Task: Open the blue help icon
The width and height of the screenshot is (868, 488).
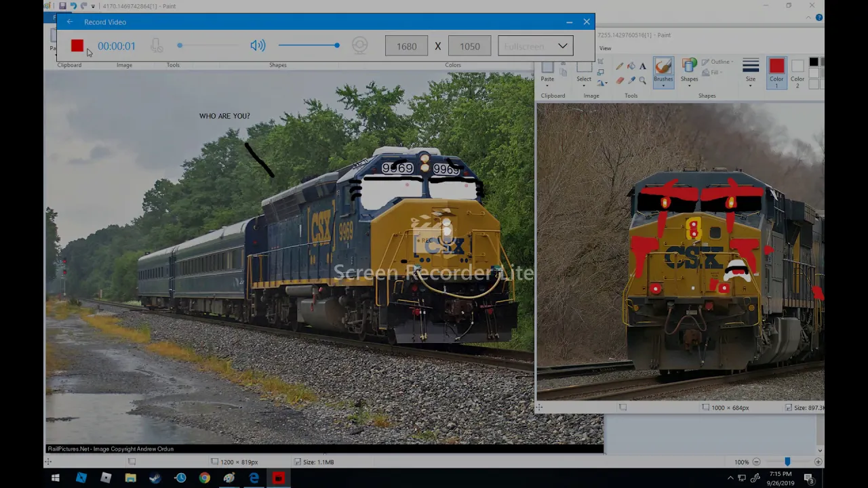Action: 819,18
